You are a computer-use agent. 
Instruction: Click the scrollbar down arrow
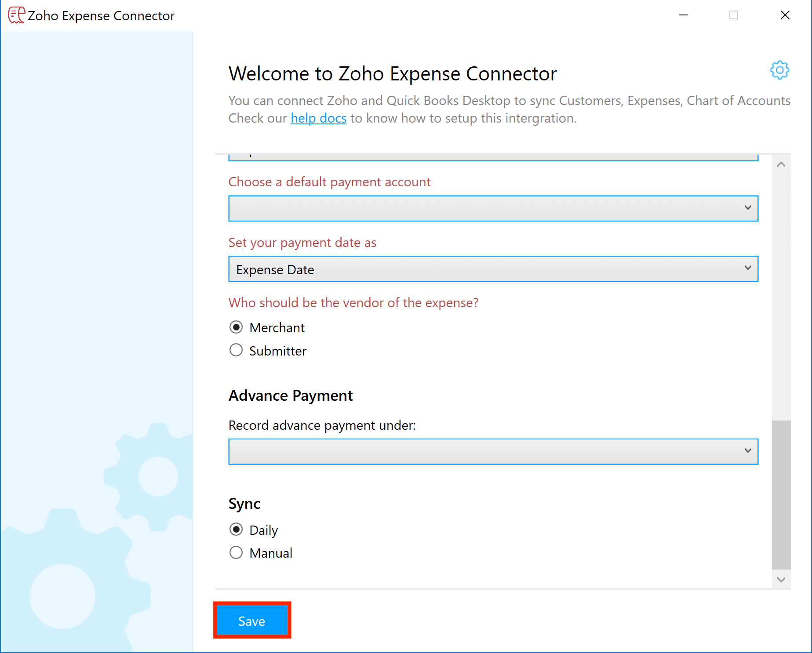pyautogui.click(x=781, y=579)
